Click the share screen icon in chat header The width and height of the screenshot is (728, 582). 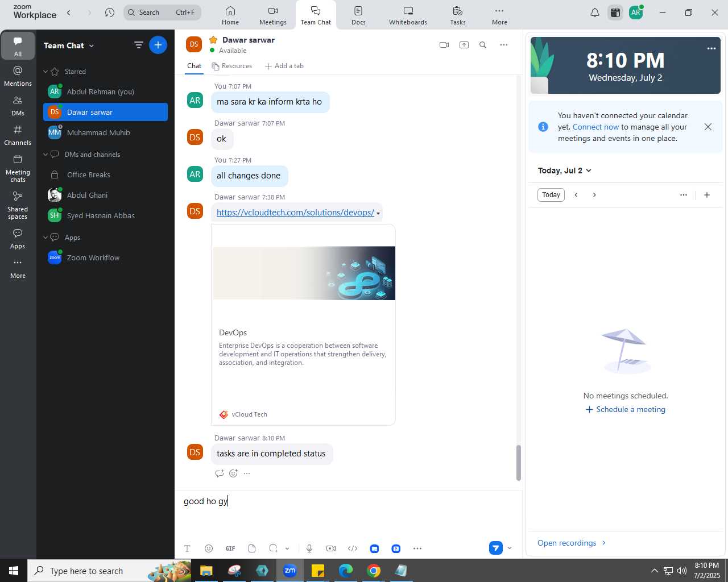[x=464, y=45]
